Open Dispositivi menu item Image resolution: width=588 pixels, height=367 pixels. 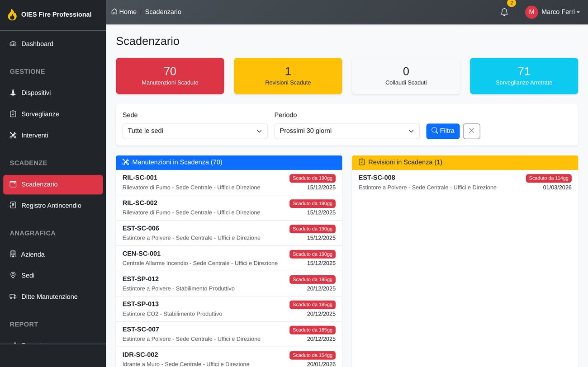point(53,93)
